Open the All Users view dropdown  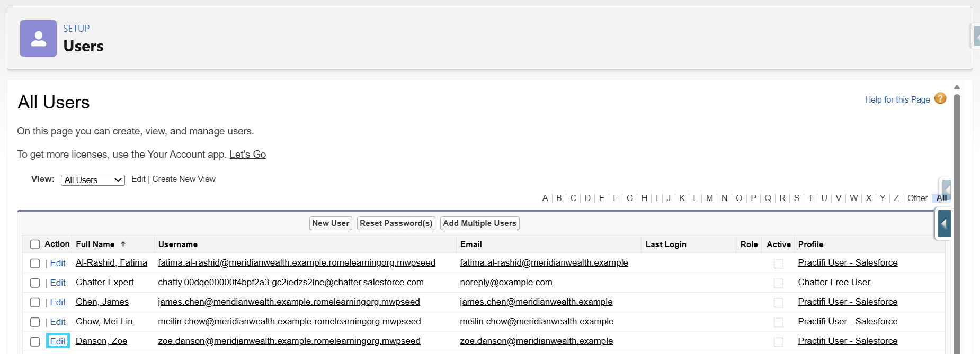[93, 180]
